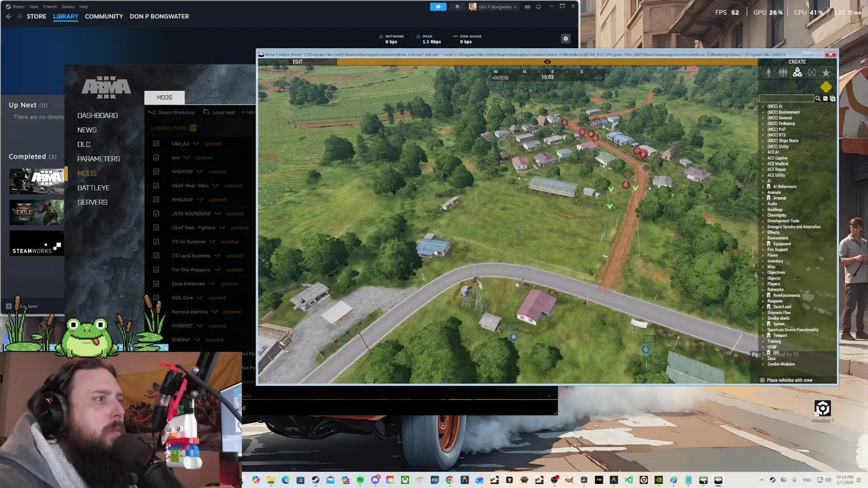The image size is (868, 488).
Task: Select the Modules create mode icon
Action: [797, 73]
